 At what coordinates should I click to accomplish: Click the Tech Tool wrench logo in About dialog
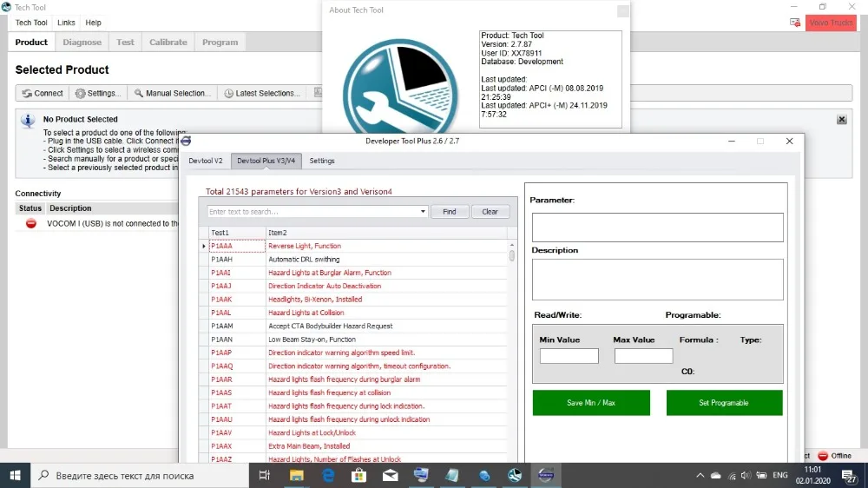tap(399, 88)
